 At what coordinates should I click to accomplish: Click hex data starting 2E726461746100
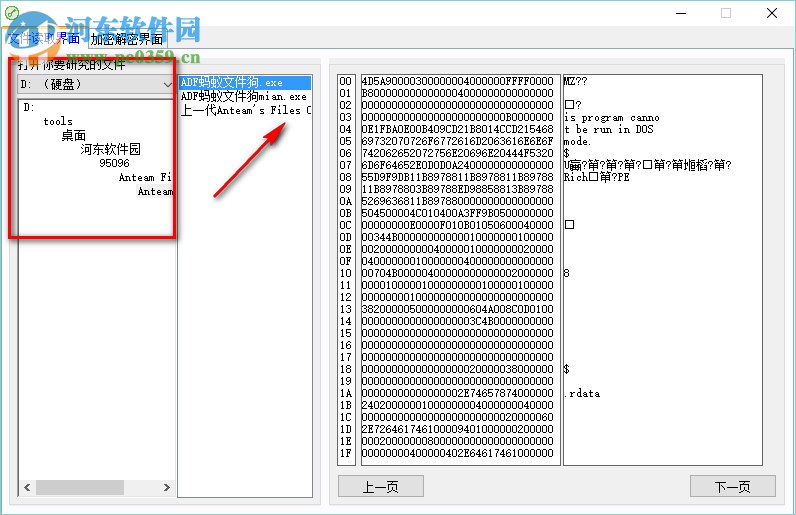coord(457,429)
